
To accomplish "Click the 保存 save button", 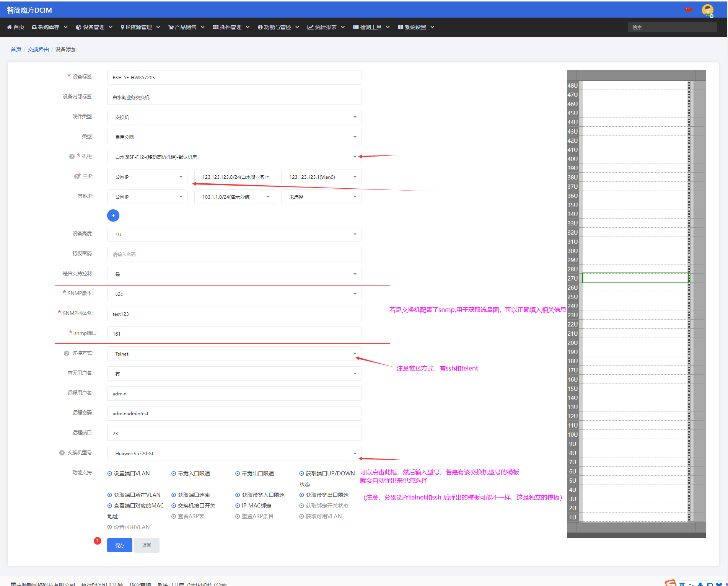I will [x=120, y=545].
